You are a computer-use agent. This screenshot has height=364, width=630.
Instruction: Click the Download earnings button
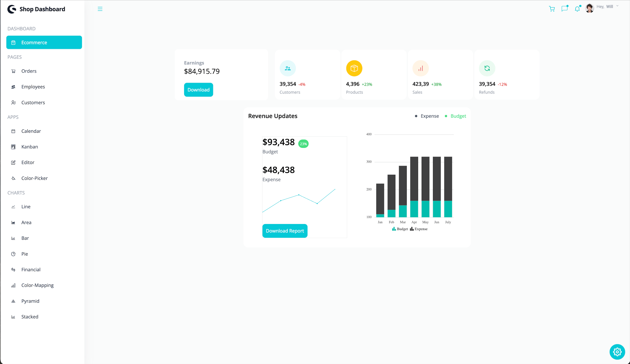click(198, 90)
